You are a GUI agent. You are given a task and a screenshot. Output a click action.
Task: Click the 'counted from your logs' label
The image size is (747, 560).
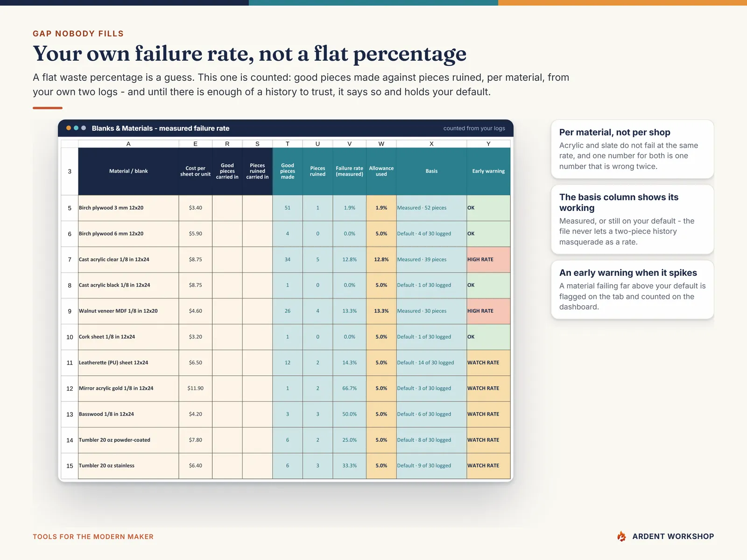474,128
